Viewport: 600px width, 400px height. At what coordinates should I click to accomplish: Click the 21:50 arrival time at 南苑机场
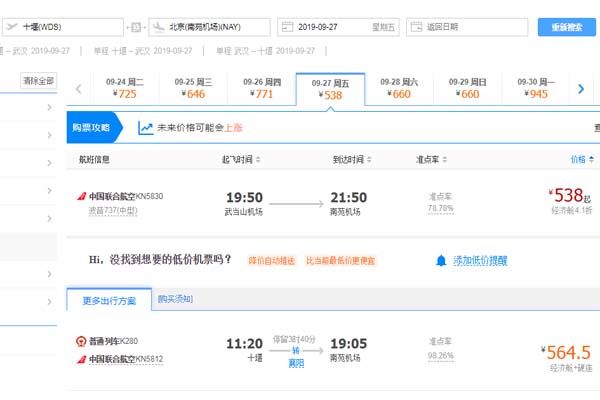point(349,198)
